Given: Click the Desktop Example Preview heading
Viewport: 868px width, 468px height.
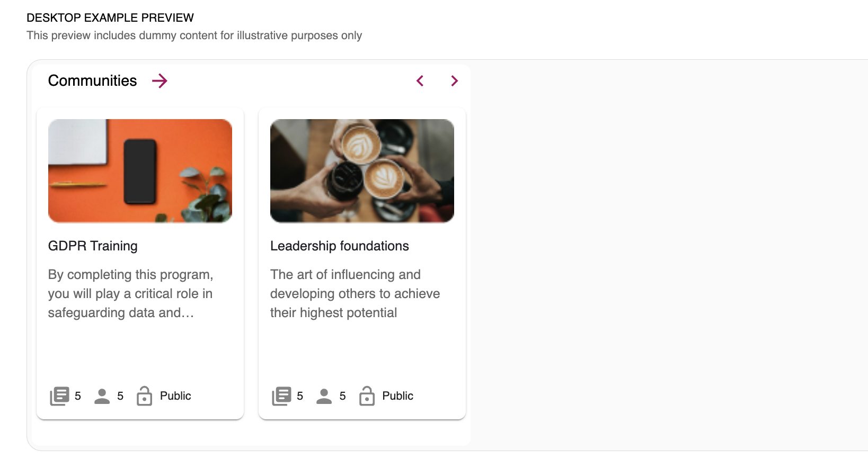Looking at the screenshot, I should click(x=110, y=18).
